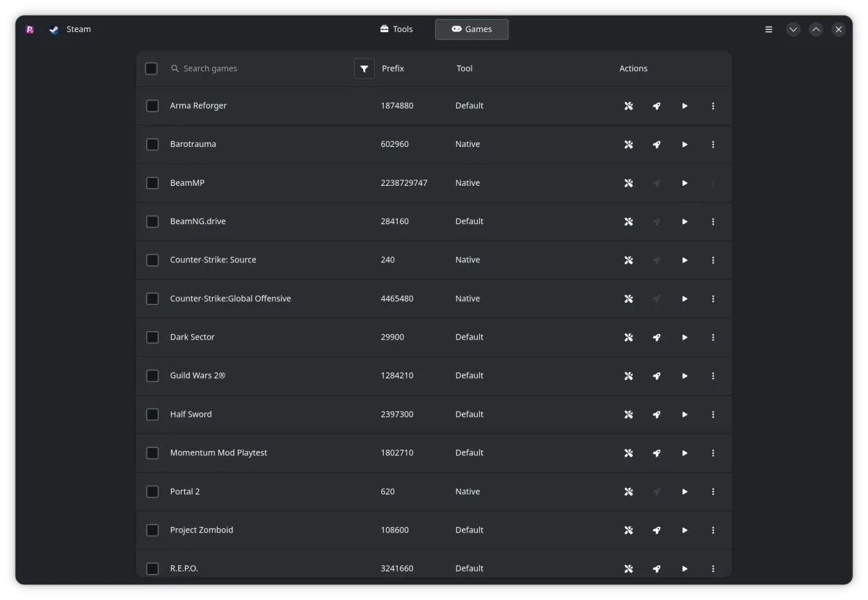Open the tools icon for Arma Reforger
The width and height of the screenshot is (868, 600).
(628, 106)
